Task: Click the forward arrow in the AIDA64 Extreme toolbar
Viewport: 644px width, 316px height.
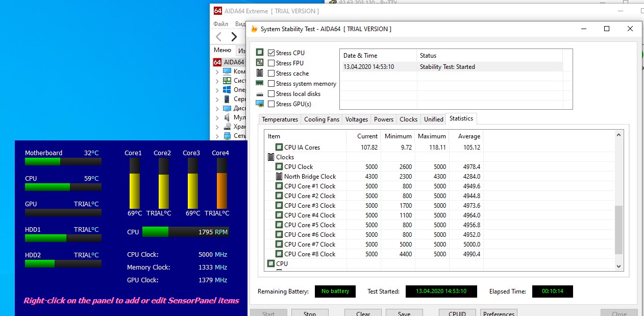Action: (x=234, y=36)
